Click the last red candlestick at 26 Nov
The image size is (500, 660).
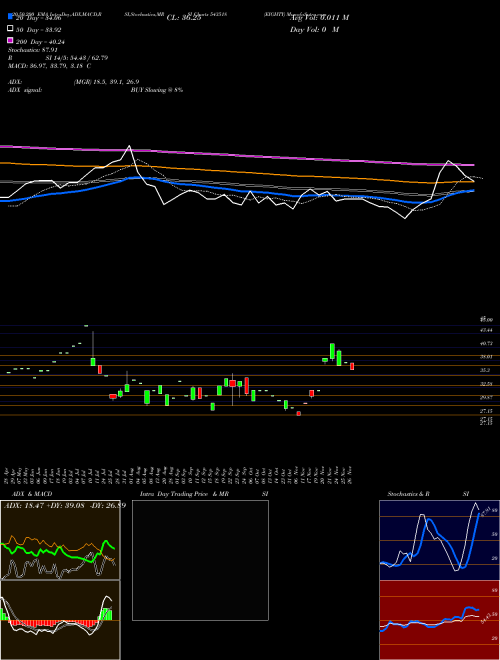352,366
